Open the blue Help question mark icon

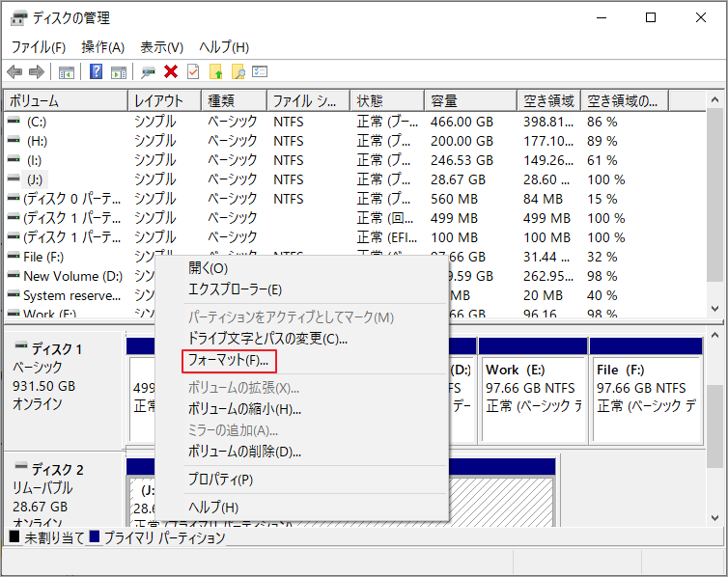click(x=96, y=71)
